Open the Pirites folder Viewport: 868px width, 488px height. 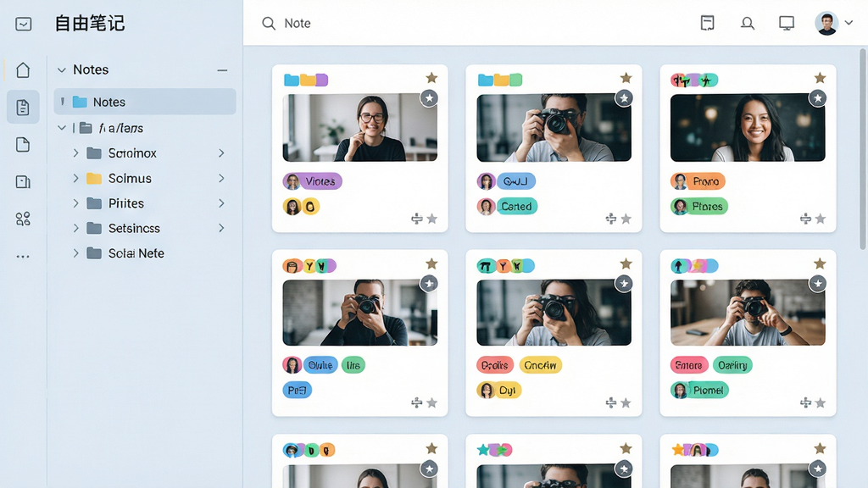(115, 203)
